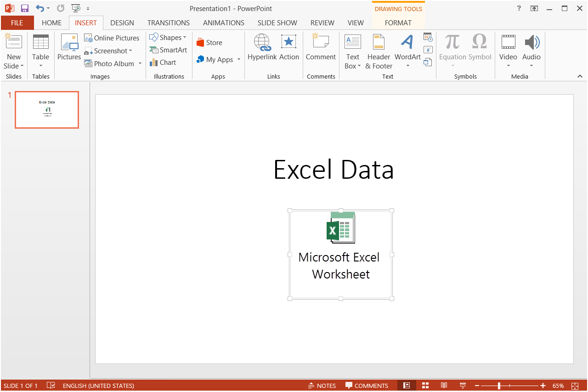Open the FILE tab
588x392 pixels.
(x=17, y=23)
